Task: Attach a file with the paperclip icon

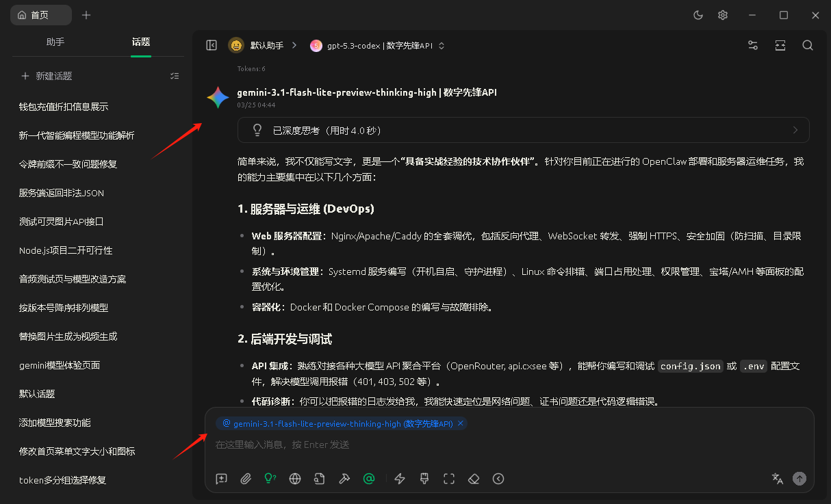Action: click(246, 479)
